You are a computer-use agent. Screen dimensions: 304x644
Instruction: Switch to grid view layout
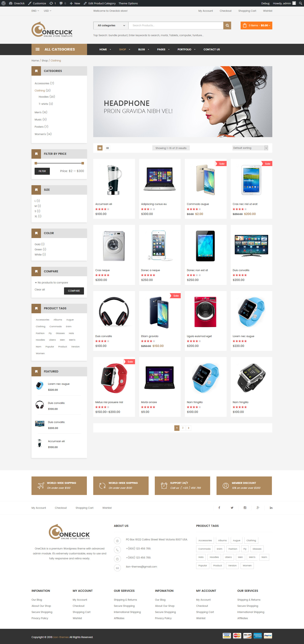[100, 148]
